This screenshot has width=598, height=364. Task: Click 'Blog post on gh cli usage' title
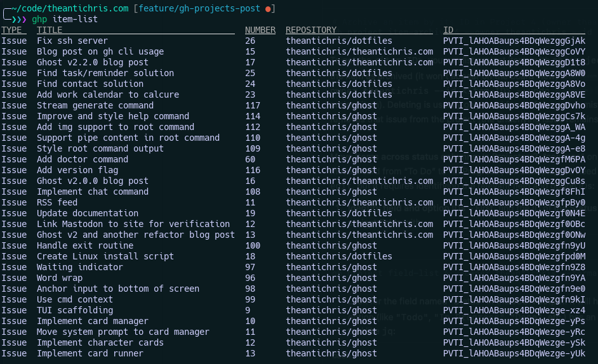click(100, 51)
